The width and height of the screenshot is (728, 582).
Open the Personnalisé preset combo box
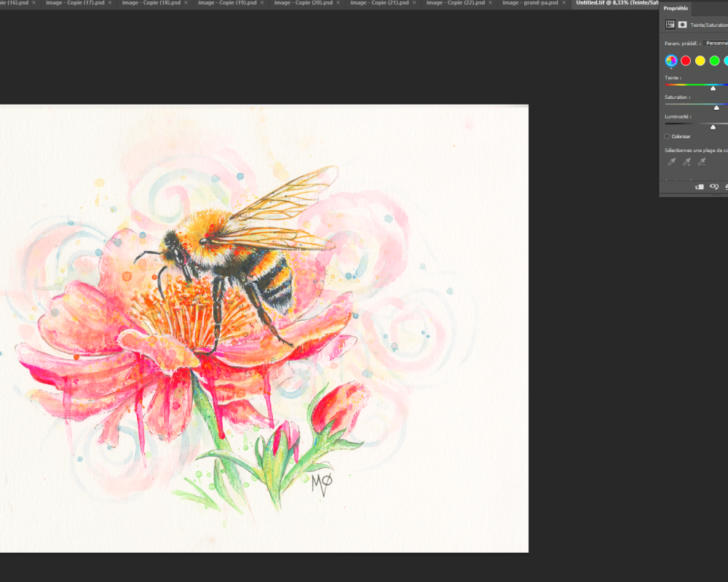tap(717, 43)
